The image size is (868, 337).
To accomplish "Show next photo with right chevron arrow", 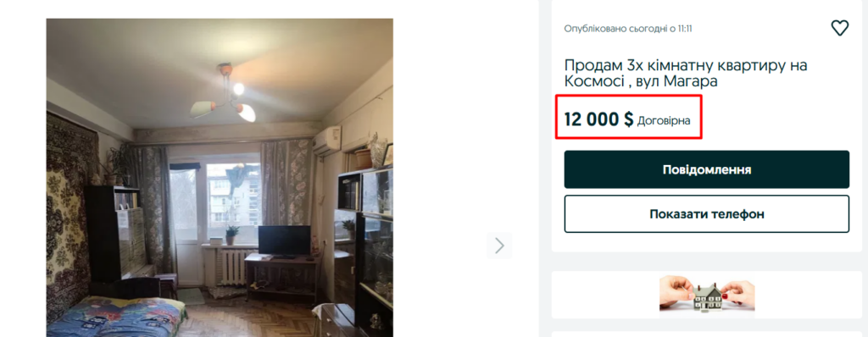I will click(x=499, y=246).
